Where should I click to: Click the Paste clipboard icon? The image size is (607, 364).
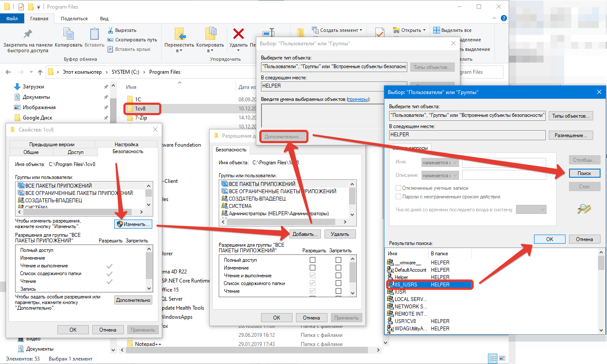point(94,34)
